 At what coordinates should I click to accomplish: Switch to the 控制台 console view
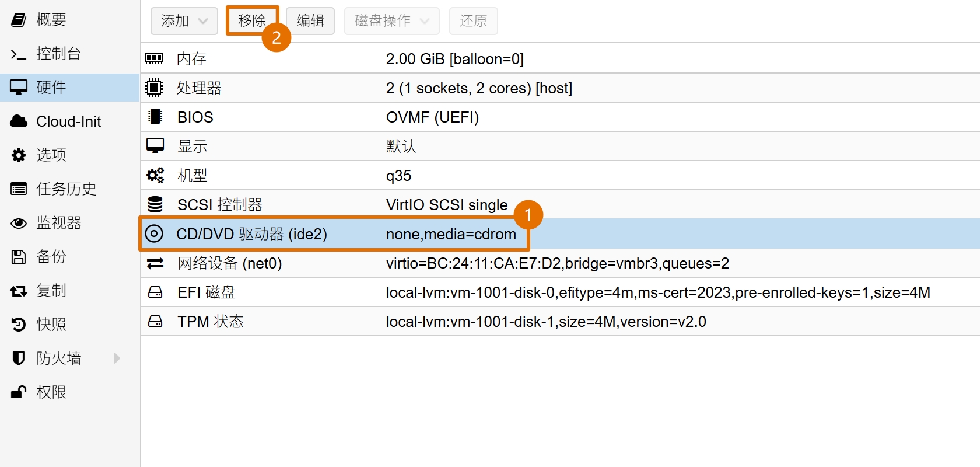tap(58, 54)
